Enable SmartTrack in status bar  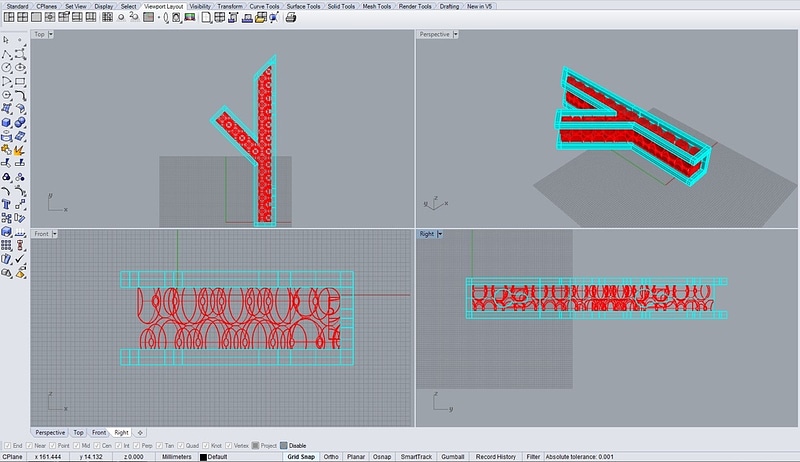416,457
